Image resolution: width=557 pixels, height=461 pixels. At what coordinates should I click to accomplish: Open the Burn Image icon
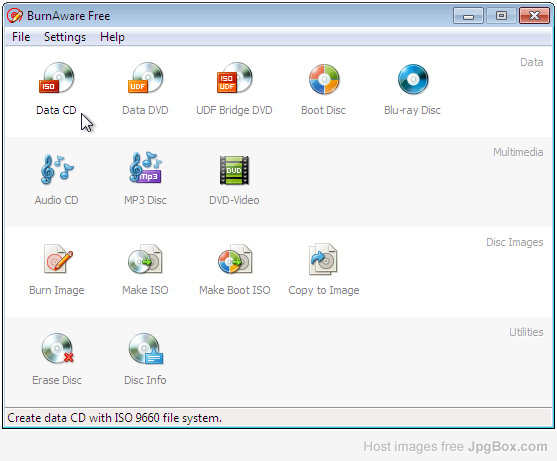click(58, 259)
